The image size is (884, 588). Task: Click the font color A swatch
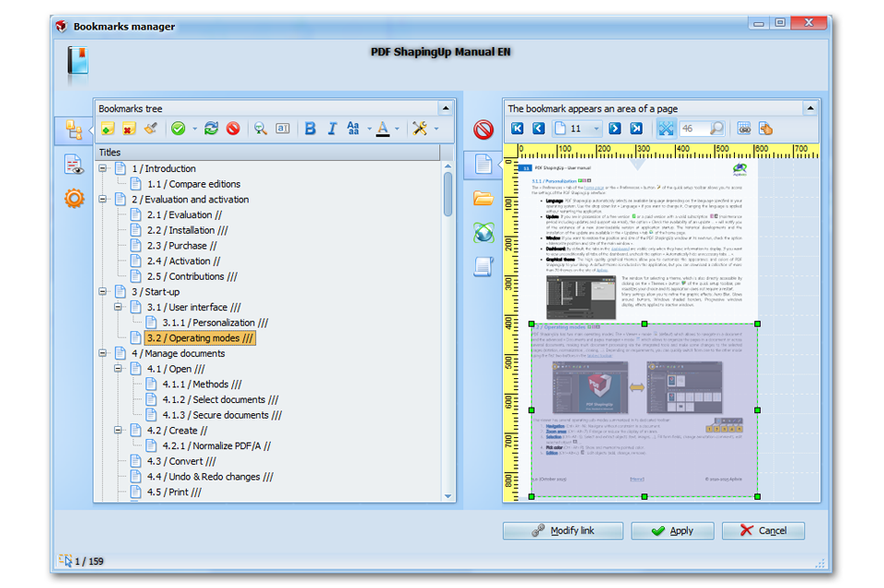click(383, 129)
